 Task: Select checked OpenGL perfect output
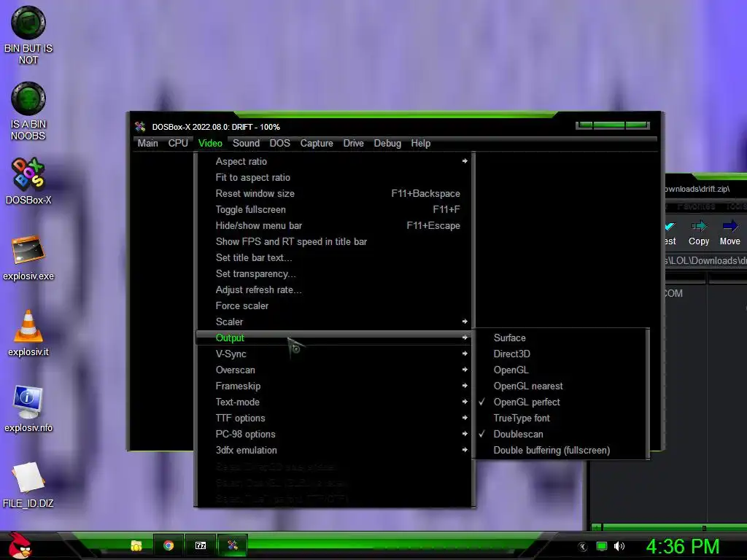(x=561, y=402)
